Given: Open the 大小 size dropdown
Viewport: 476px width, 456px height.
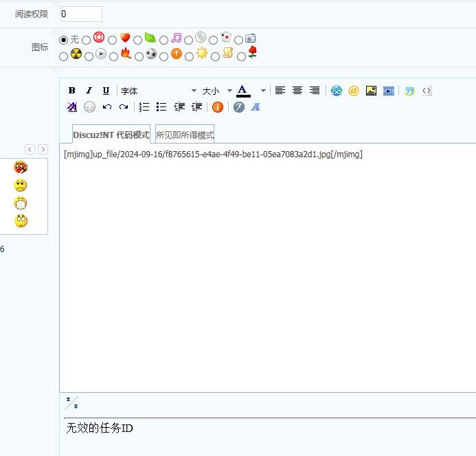Looking at the screenshot, I should coord(217,91).
